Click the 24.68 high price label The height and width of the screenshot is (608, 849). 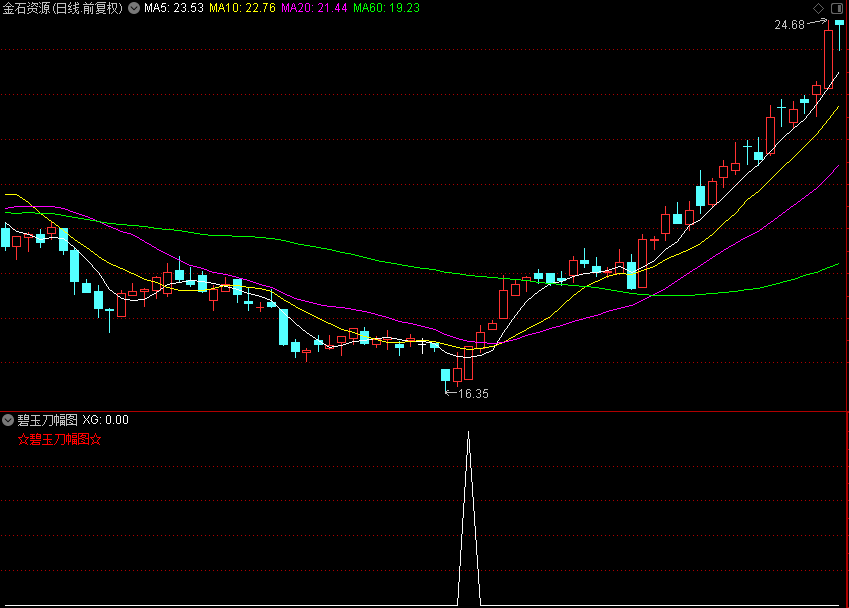click(789, 25)
